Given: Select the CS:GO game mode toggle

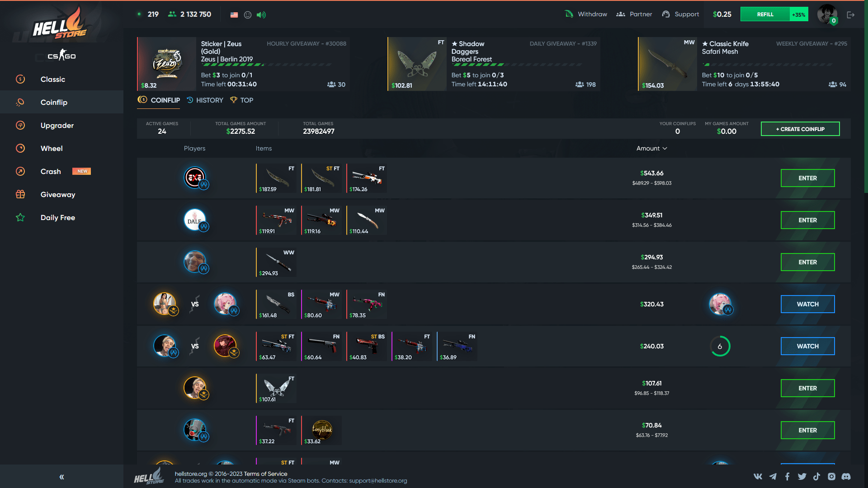Looking at the screenshot, I should [61, 56].
